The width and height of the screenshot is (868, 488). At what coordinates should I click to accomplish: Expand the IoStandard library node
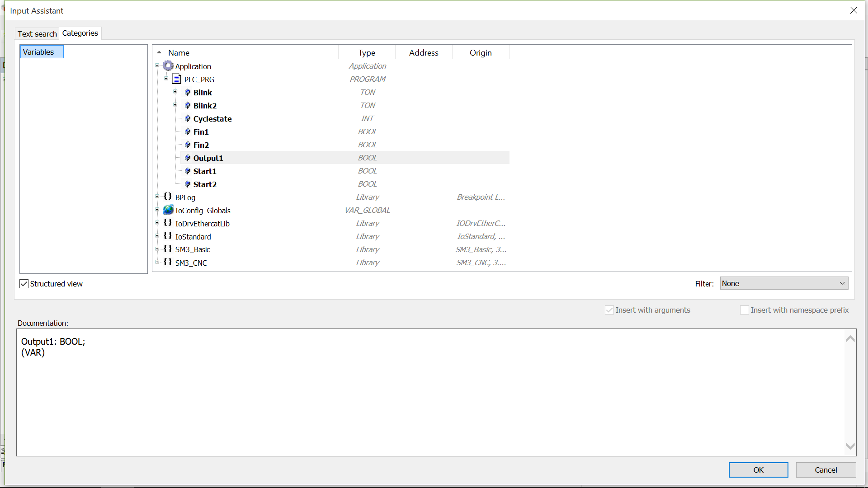click(x=157, y=236)
